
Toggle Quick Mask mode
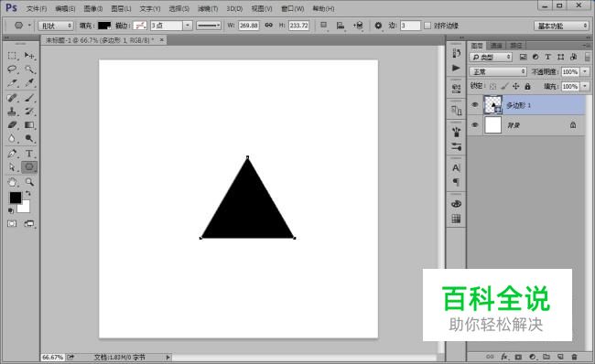click(12, 224)
